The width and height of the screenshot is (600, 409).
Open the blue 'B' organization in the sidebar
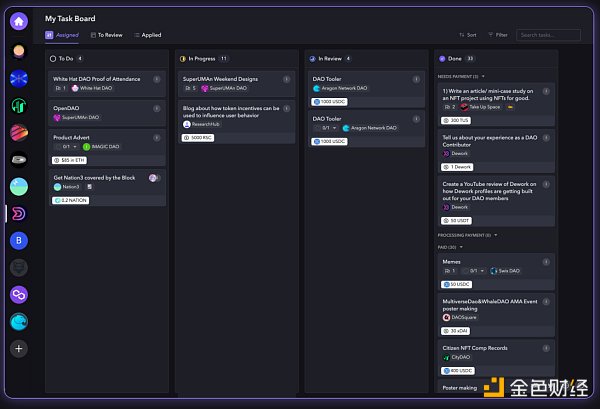coord(19,240)
